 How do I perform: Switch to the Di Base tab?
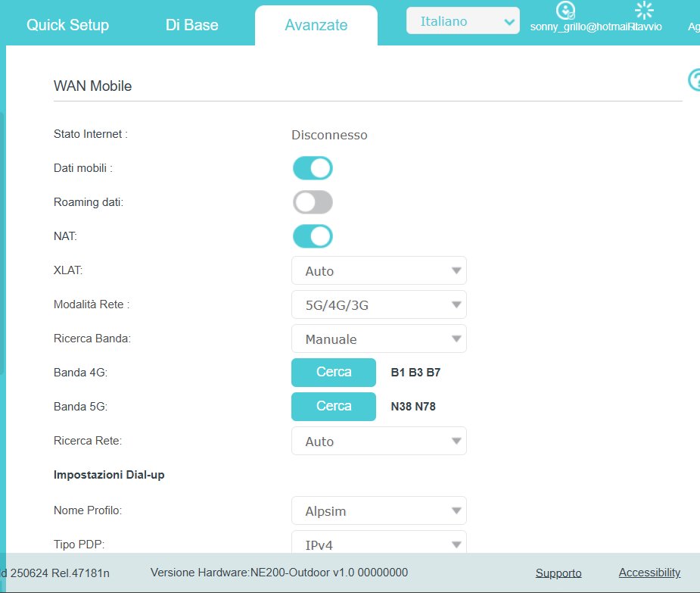191,25
